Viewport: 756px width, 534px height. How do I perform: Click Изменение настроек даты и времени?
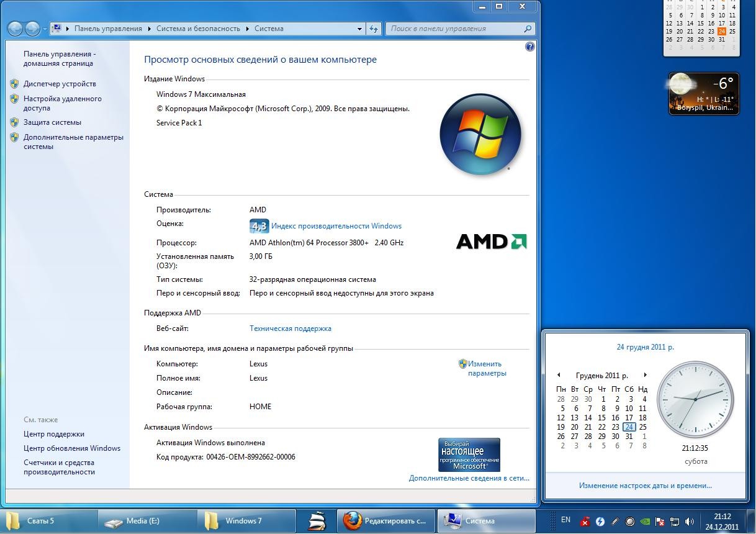click(646, 486)
